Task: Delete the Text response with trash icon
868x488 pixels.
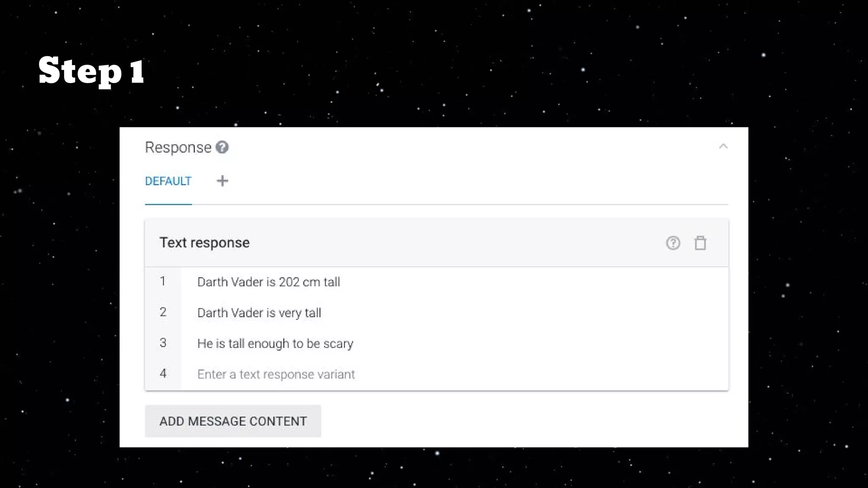Action: click(700, 243)
